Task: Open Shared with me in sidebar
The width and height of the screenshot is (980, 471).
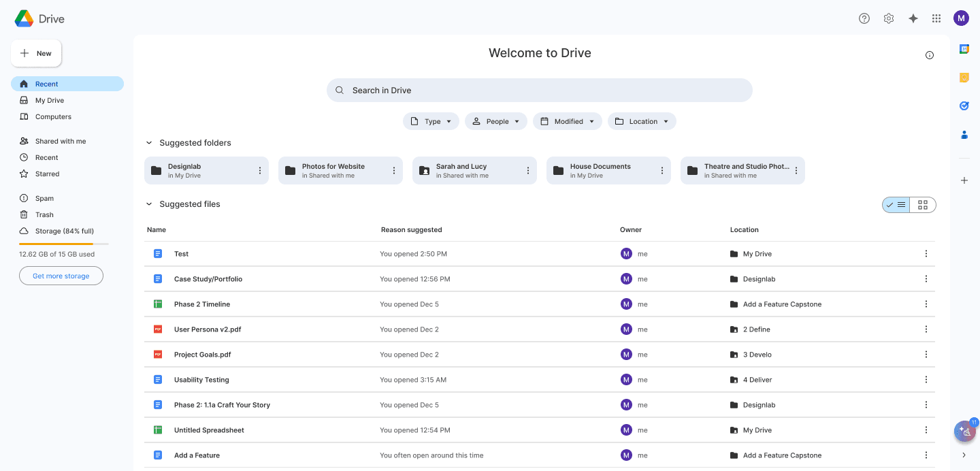Action: [x=61, y=141]
